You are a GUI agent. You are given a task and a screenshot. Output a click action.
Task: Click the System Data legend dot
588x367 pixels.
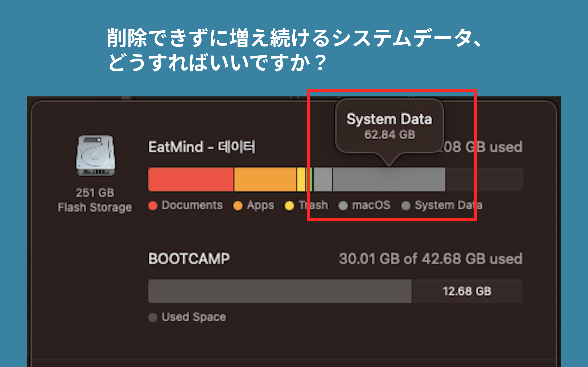coord(406,206)
